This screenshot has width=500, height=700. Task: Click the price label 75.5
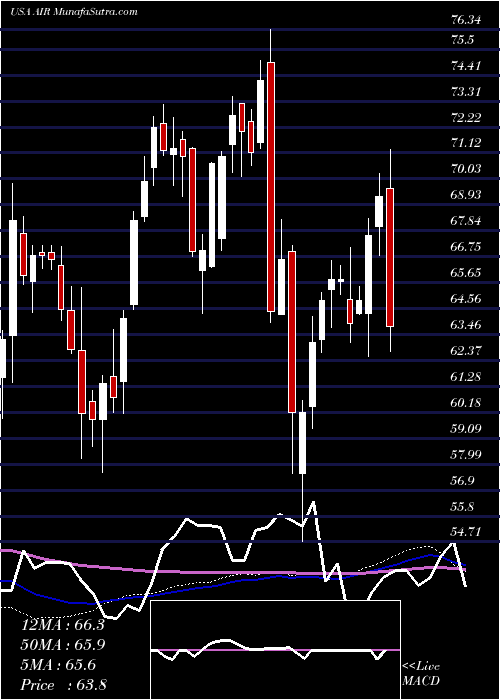pyautogui.click(x=463, y=40)
